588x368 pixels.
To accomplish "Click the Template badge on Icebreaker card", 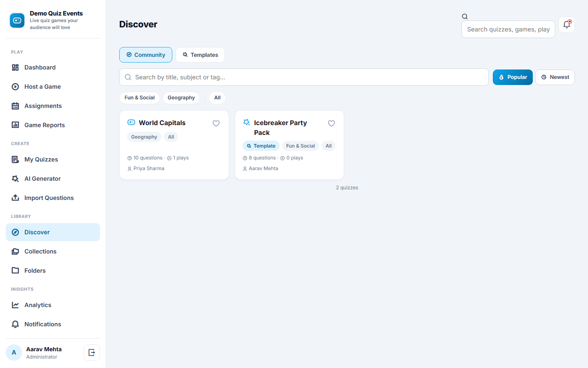I will pyautogui.click(x=261, y=146).
